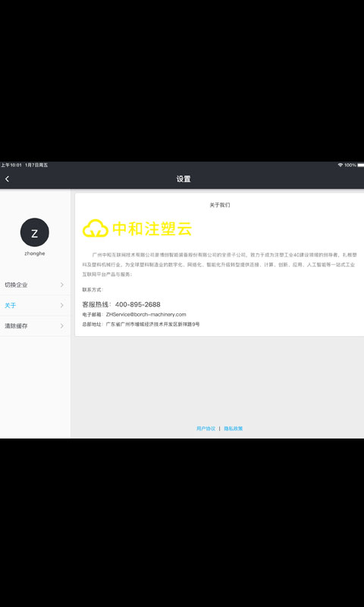Select the 关于 menu item
Image resolution: width=364 pixels, height=607 pixels.
click(x=35, y=306)
